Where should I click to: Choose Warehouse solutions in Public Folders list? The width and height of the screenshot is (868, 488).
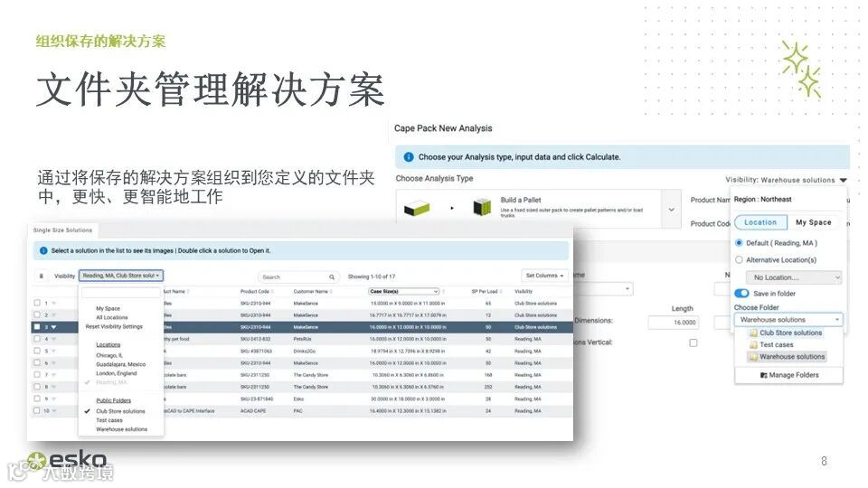122,429
